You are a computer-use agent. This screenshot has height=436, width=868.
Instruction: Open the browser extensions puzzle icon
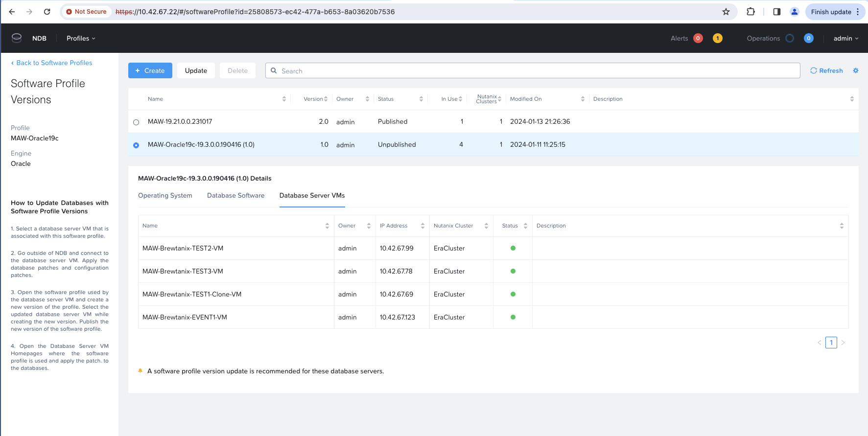pos(751,12)
